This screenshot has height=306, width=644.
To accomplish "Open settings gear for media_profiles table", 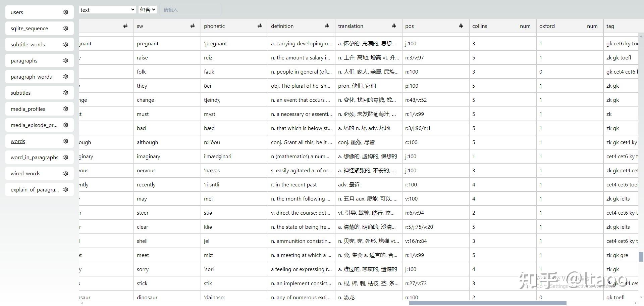I will (66, 109).
